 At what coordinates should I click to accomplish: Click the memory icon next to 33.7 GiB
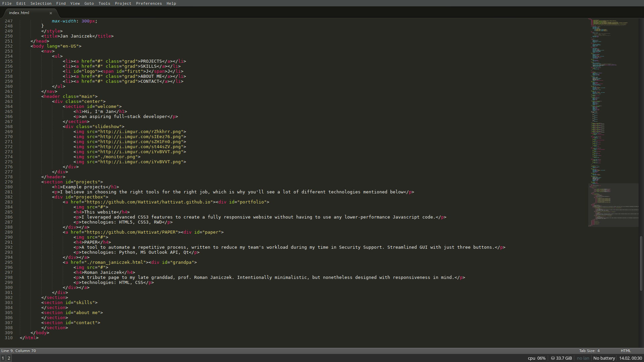pos(553,358)
